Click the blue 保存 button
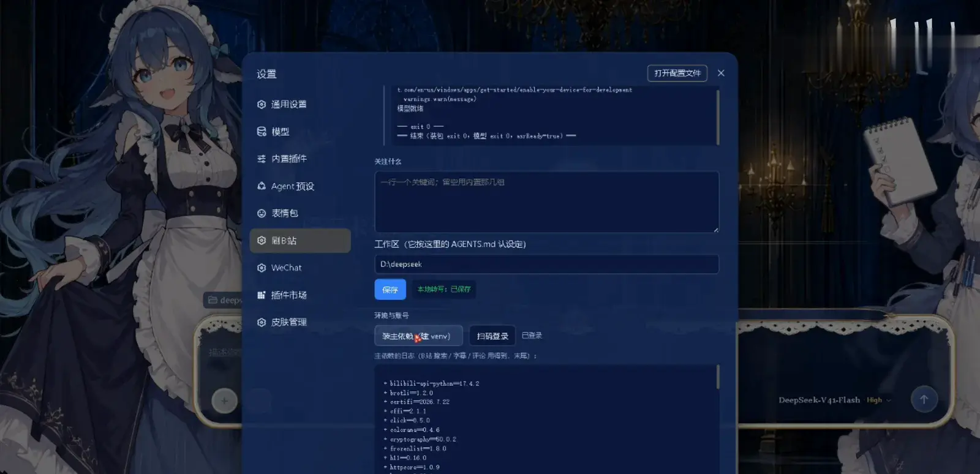980x474 pixels. [x=390, y=290]
